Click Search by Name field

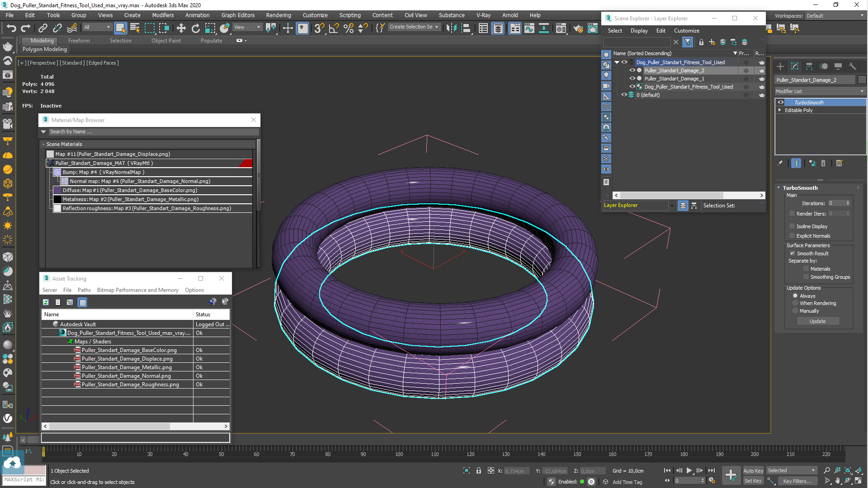[153, 131]
